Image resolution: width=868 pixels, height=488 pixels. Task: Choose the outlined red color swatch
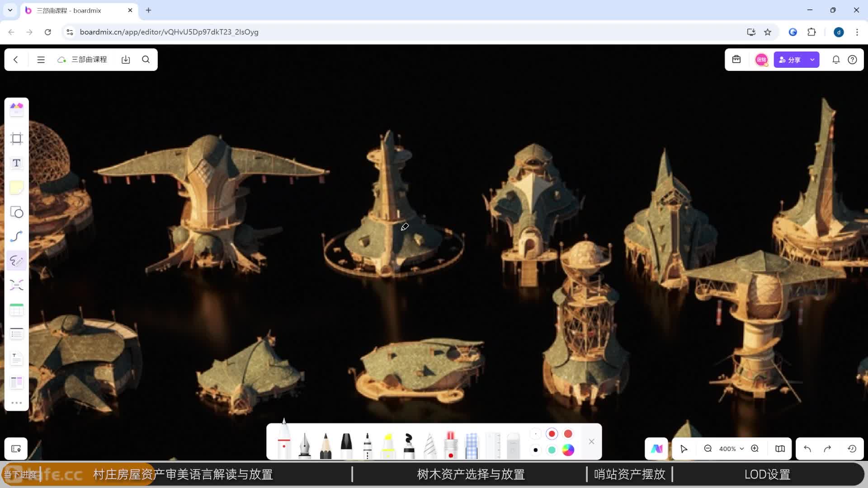click(x=552, y=434)
